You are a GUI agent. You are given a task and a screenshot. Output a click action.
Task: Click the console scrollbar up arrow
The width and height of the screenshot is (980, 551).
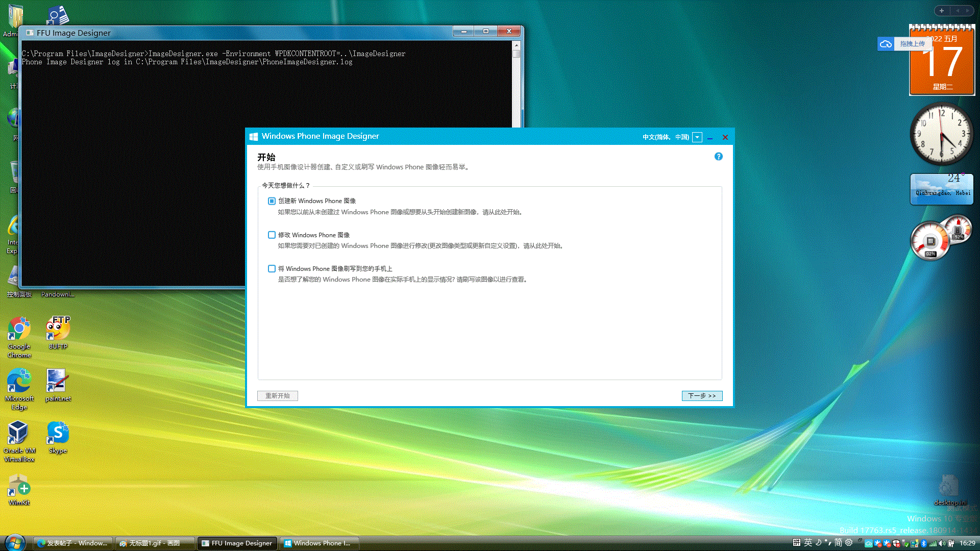click(516, 45)
